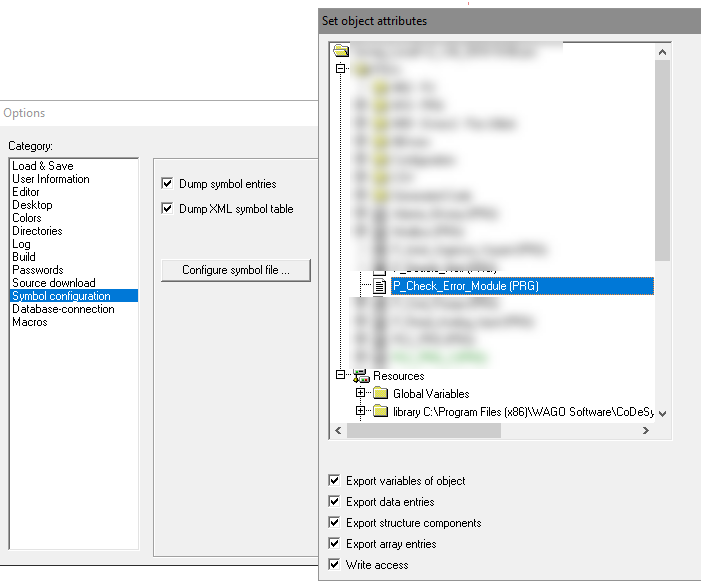
Task: Uncheck Export structure components
Action: (335, 523)
